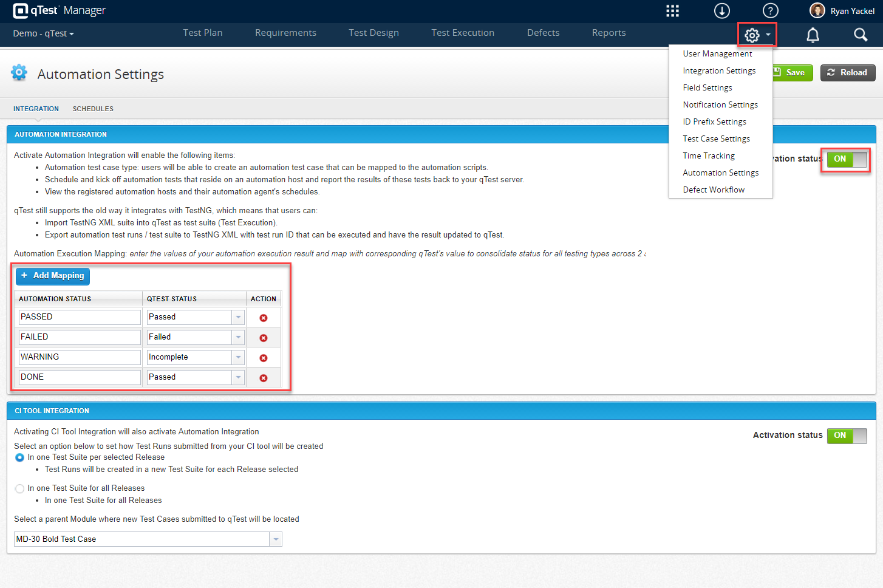
Task: Delete the PASSED mapping row
Action: tap(264, 318)
